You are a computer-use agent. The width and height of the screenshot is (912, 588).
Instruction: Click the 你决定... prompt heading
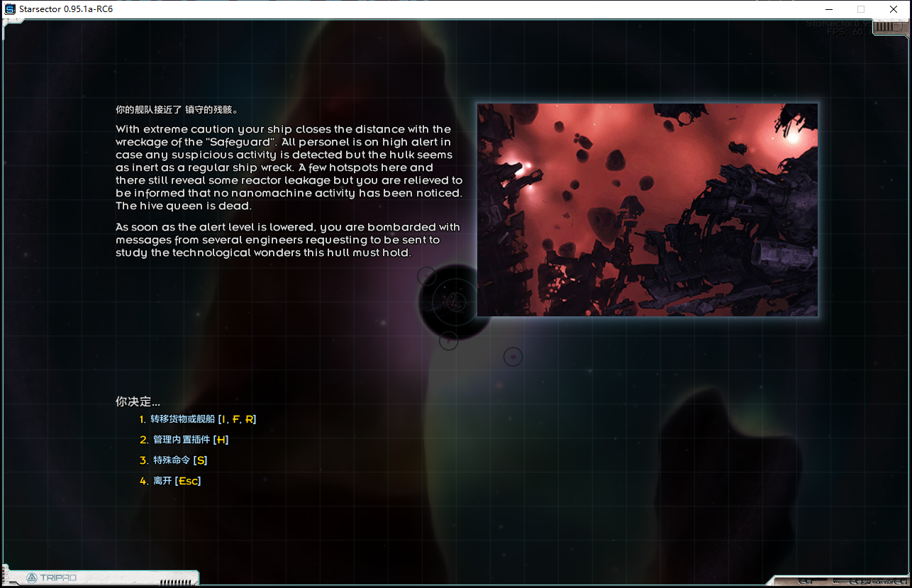(x=138, y=401)
